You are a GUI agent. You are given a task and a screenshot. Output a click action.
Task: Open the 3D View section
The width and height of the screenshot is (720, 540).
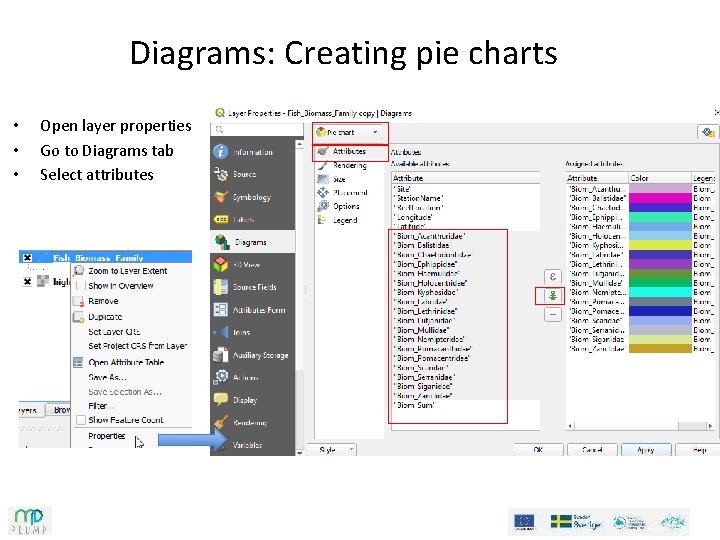click(253, 264)
